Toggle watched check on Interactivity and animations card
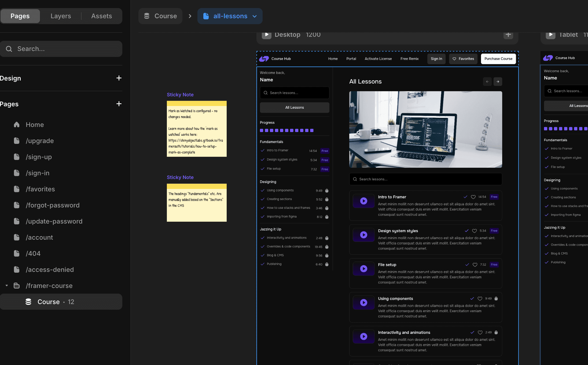 click(472, 333)
